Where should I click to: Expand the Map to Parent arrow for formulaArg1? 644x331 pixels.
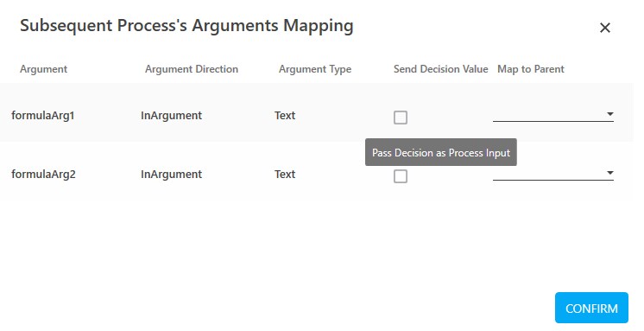point(610,114)
